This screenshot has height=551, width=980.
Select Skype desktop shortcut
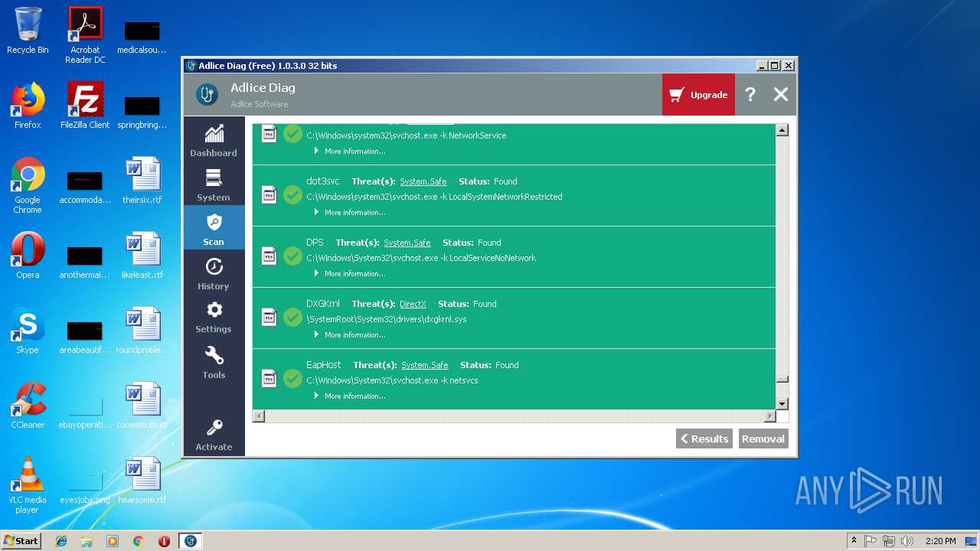28,331
